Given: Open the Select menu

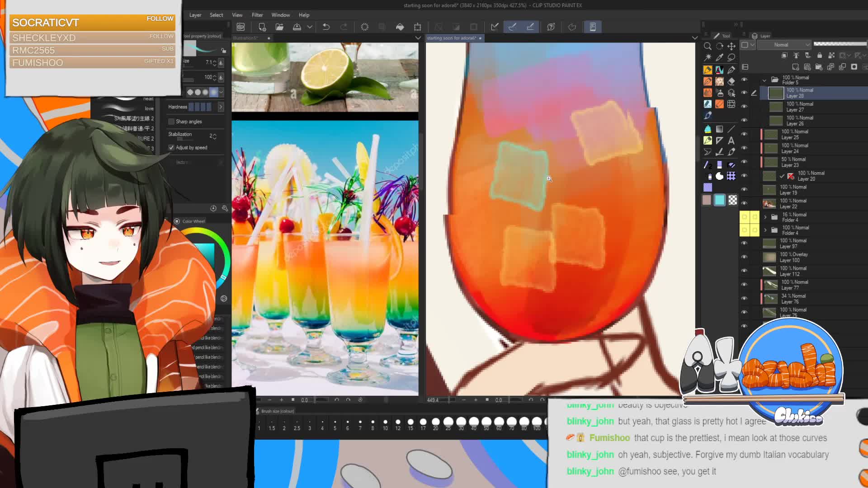Looking at the screenshot, I should [216, 15].
